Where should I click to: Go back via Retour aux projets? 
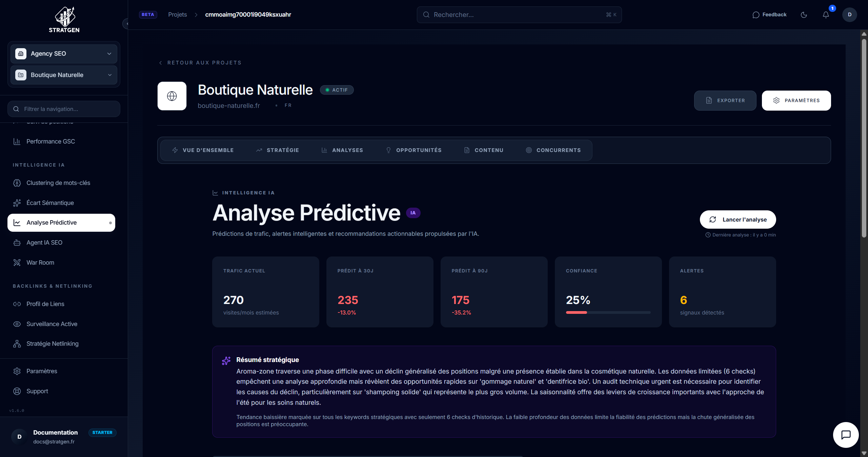coord(200,63)
